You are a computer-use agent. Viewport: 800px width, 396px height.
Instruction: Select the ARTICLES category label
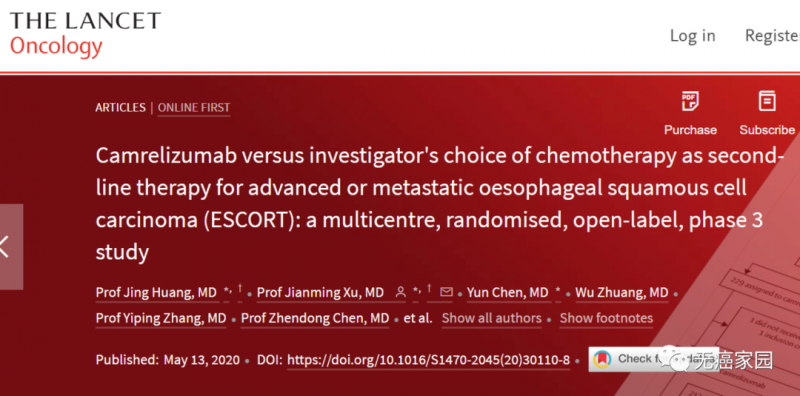click(120, 108)
